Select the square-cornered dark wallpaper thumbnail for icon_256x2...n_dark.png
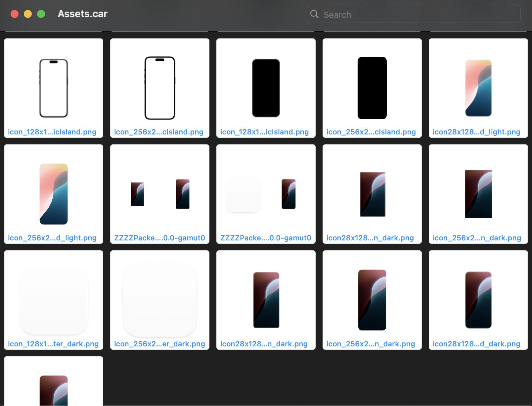 [x=478, y=194]
